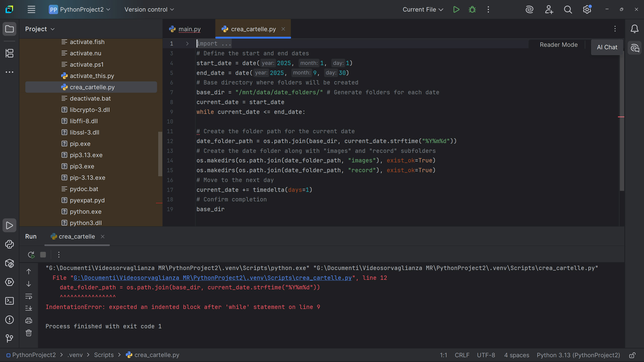Toggle scroll to end of console output
The width and height of the screenshot is (644, 362).
click(x=29, y=308)
